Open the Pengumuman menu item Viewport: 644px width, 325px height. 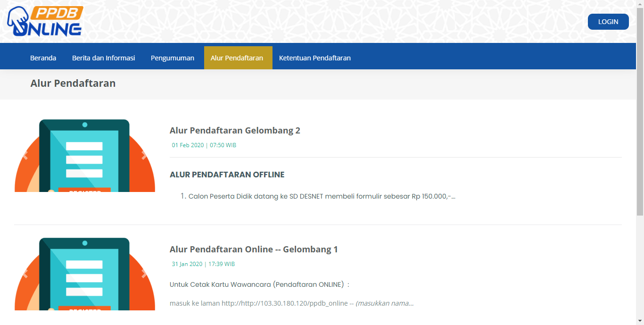(173, 58)
